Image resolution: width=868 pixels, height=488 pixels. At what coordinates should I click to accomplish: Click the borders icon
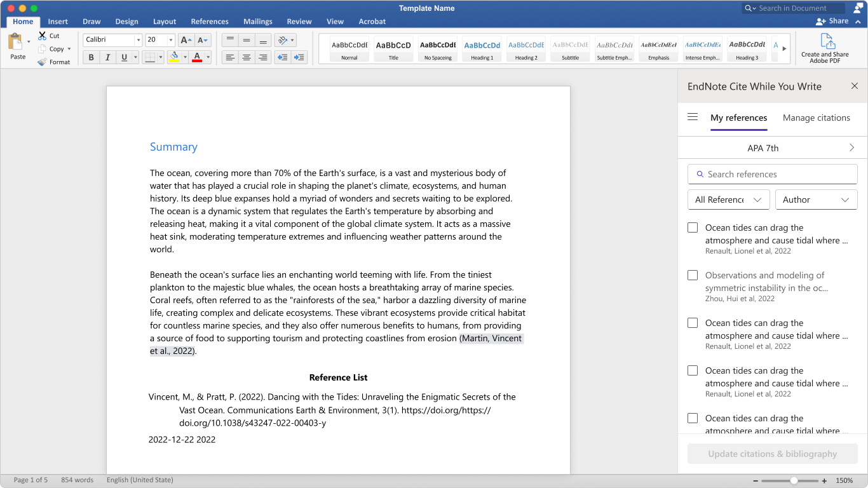click(150, 57)
